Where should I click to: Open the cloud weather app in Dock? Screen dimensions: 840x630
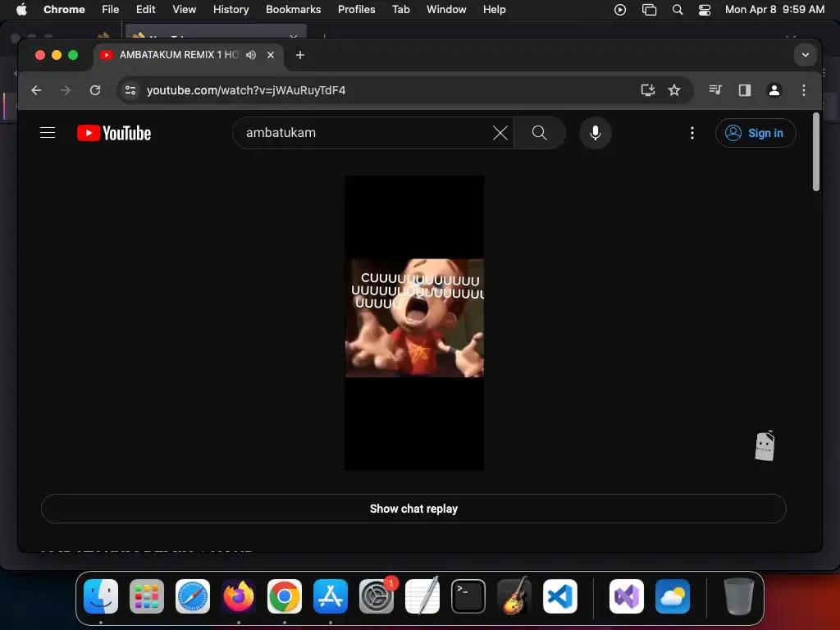[x=673, y=596]
